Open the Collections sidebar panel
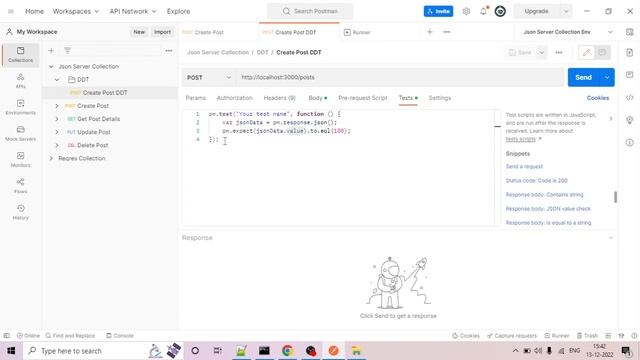This screenshot has height=360, width=640. pos(20,55)
